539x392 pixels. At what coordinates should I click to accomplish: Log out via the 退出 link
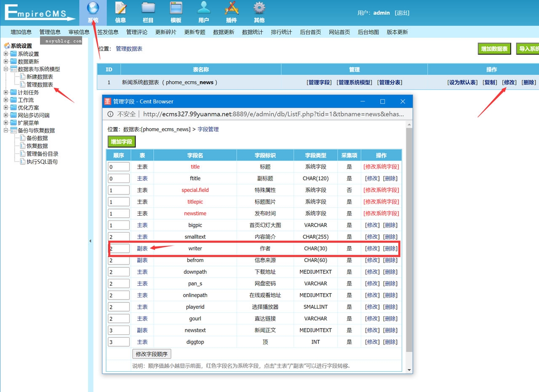coord(402,13)
